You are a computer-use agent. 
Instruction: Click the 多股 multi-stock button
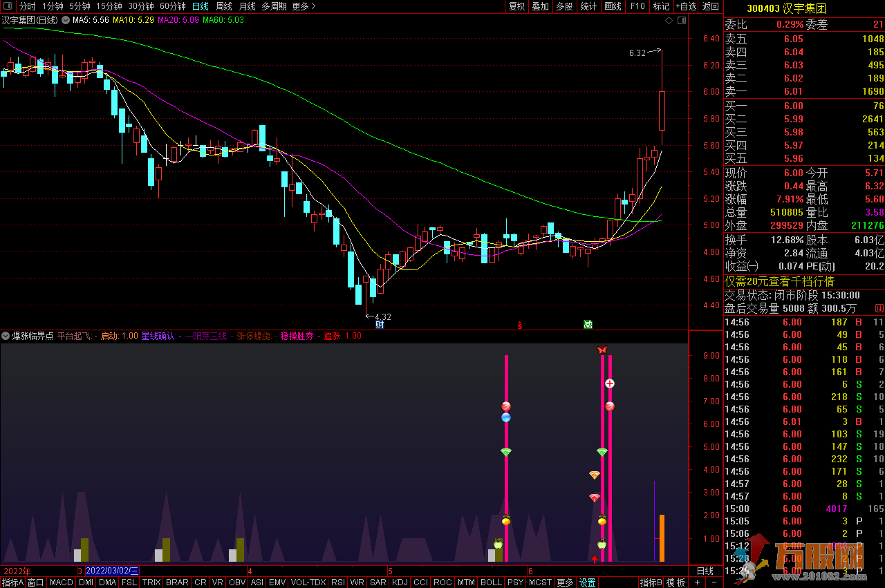click(x=564, y=6)
